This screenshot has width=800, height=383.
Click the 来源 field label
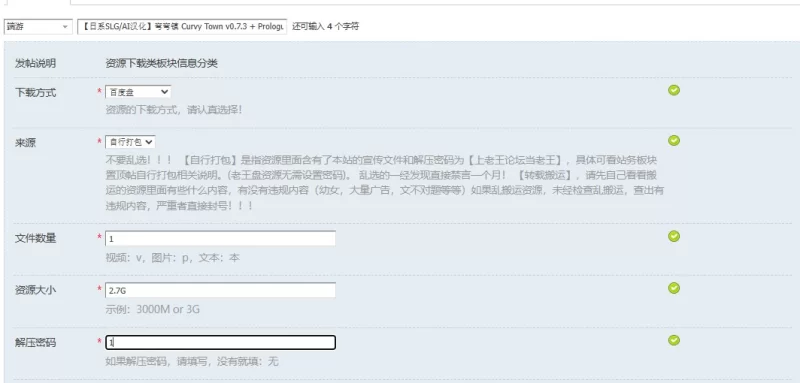(25, 143)
